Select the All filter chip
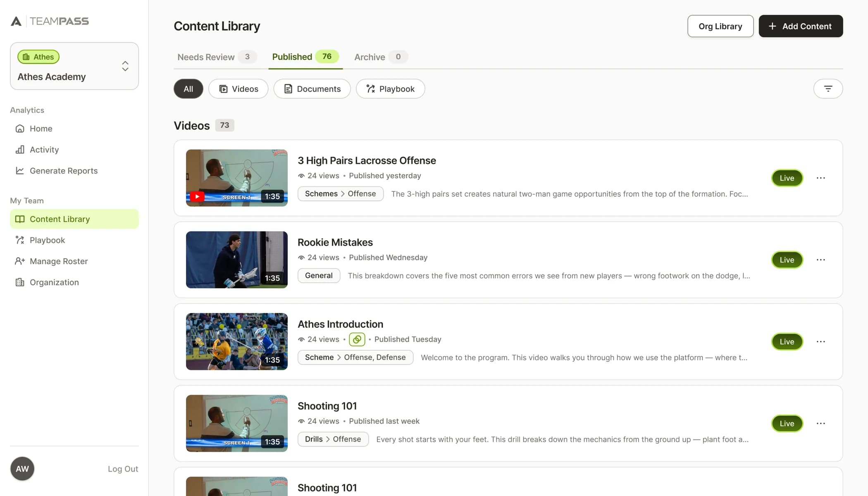 (188, 89)
